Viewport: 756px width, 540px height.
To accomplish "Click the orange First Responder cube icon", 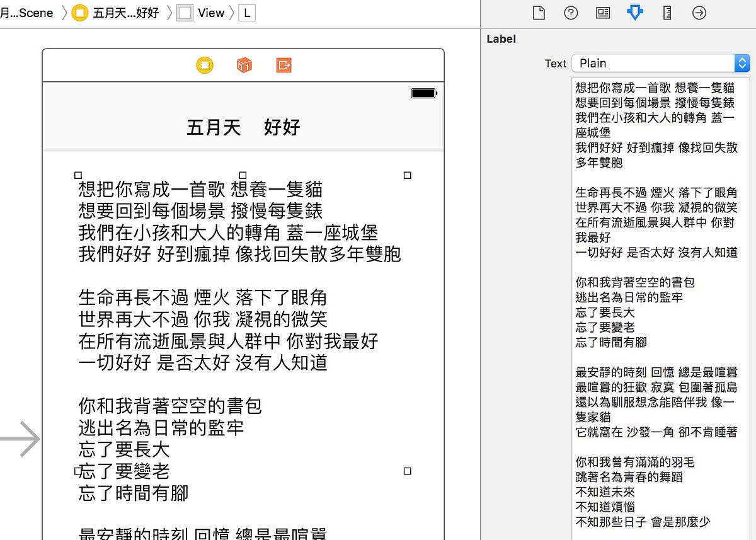I will pyautogui.click(x=244, y=65).
